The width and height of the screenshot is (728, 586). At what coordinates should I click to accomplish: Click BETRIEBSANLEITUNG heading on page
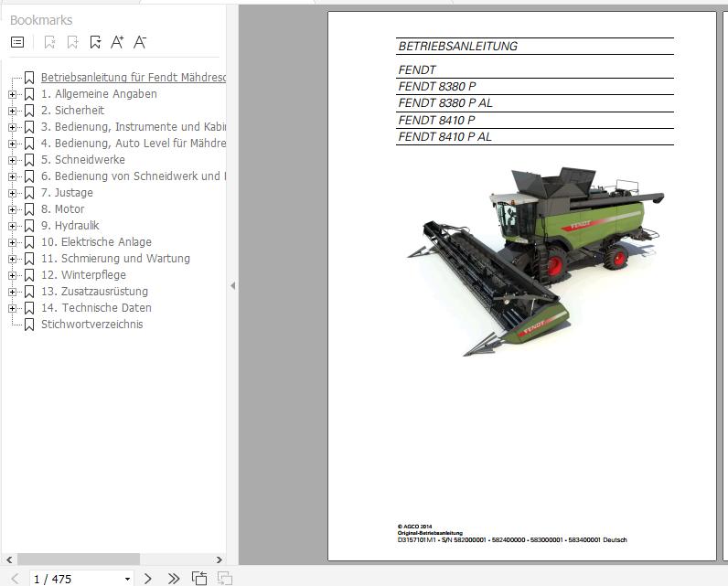click(x=458, y=47)
